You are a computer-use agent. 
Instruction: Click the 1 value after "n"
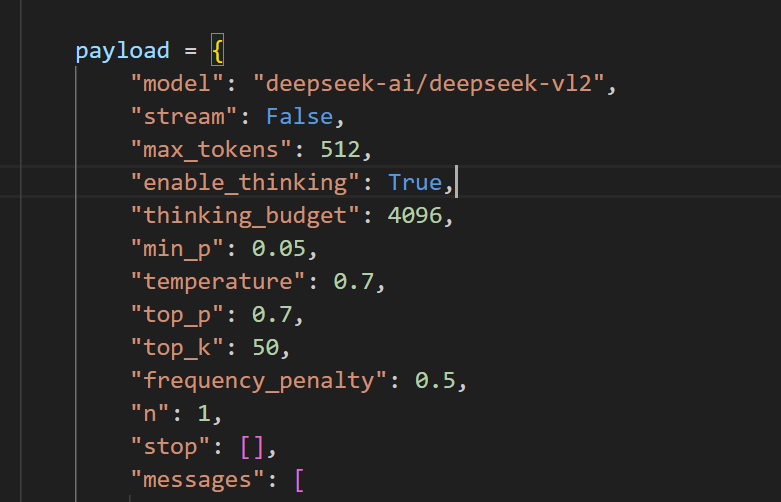pos(204,413)
